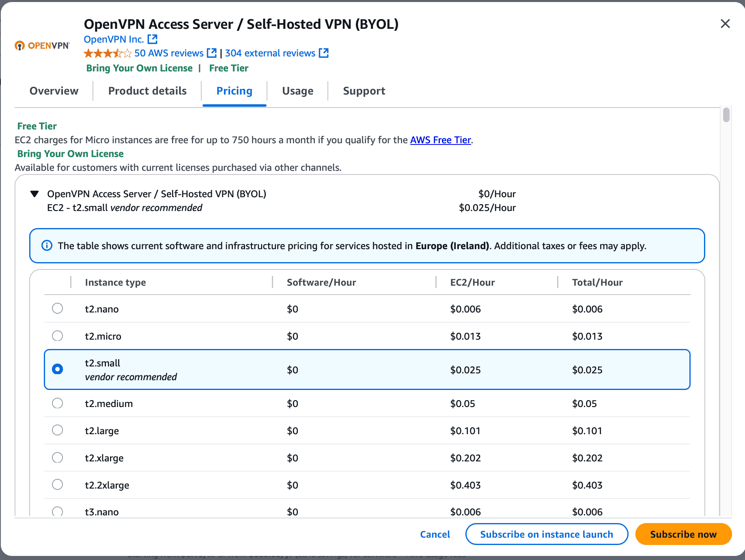Viewport: 745px width, 560px height.
Task: Click external link icon beside OpenVPN Inc.
Action: tap(153, 39)
